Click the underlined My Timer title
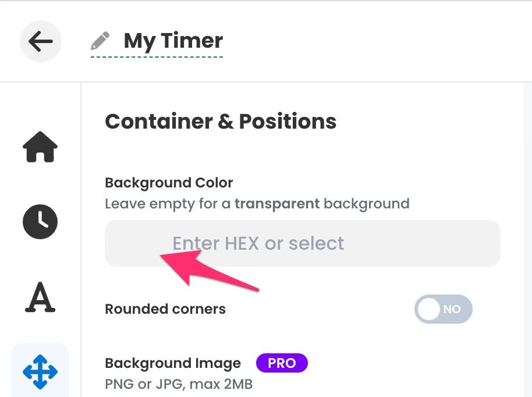 [x=172, y=40]
